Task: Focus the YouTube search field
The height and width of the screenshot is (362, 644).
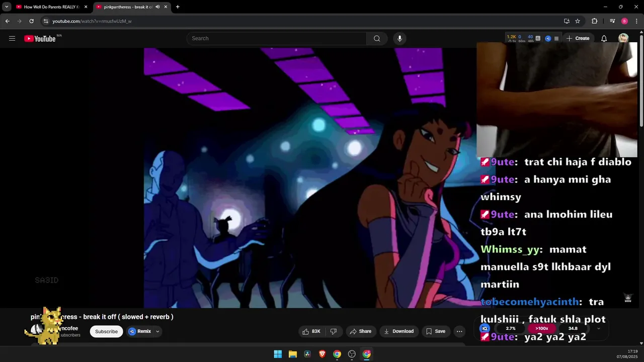Action: coord(277,38)
